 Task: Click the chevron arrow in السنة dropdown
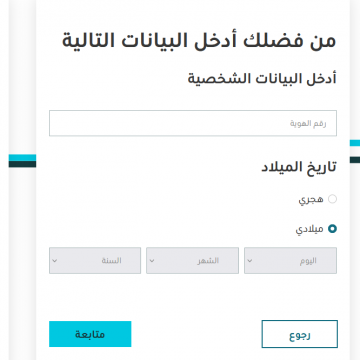click(55, 261)
